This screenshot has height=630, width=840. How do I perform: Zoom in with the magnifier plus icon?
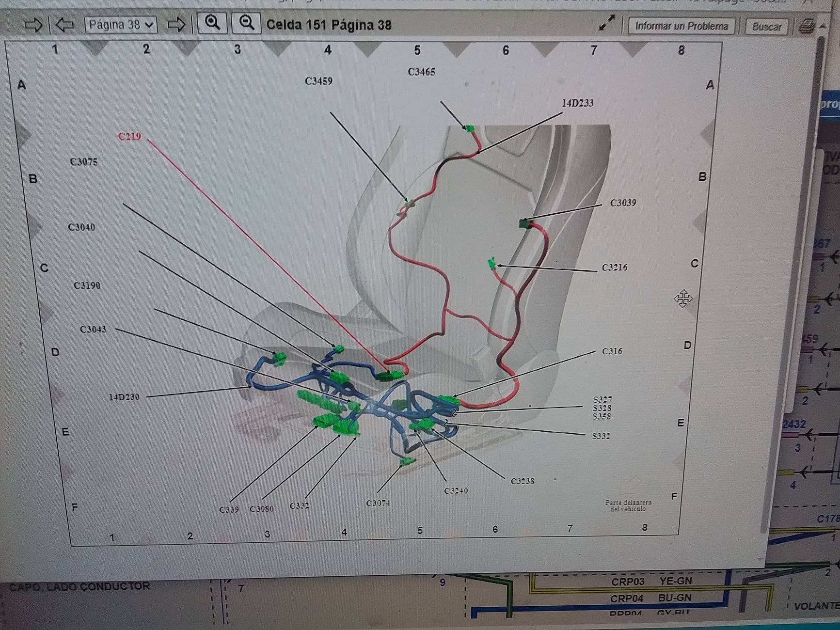coord(212,23)
